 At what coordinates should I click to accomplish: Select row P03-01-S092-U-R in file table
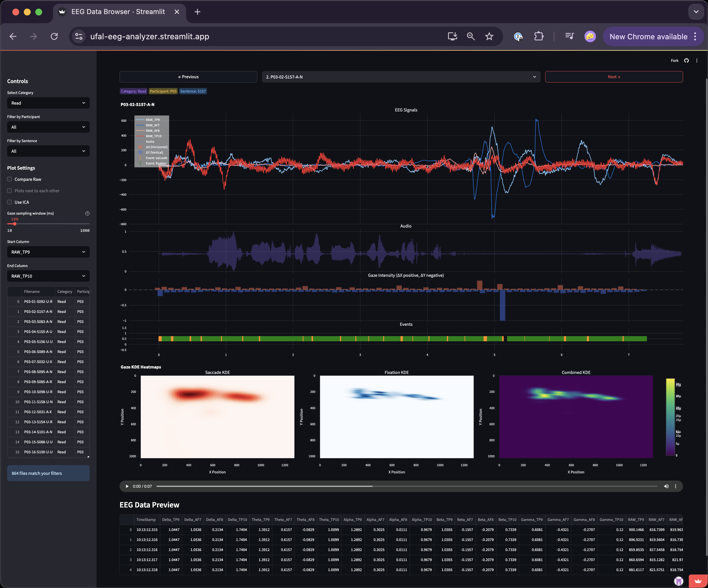pyautogui.click(x=48, y=301)
